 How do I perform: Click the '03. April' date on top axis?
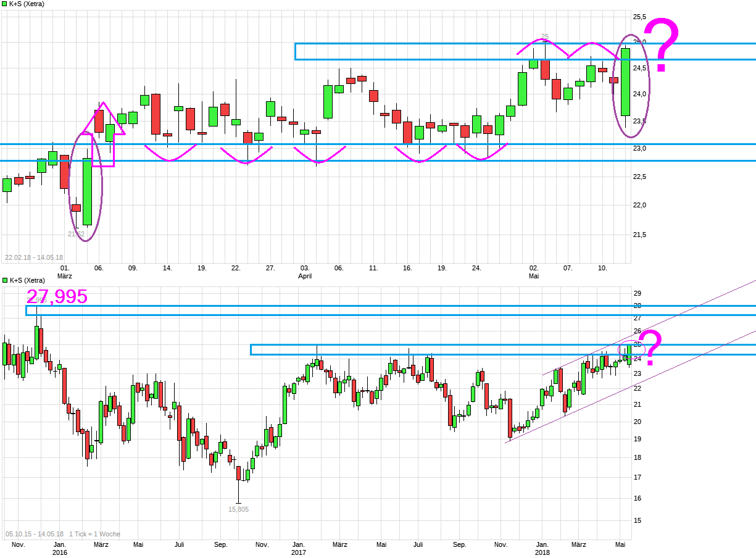click(x=305, y=272)
